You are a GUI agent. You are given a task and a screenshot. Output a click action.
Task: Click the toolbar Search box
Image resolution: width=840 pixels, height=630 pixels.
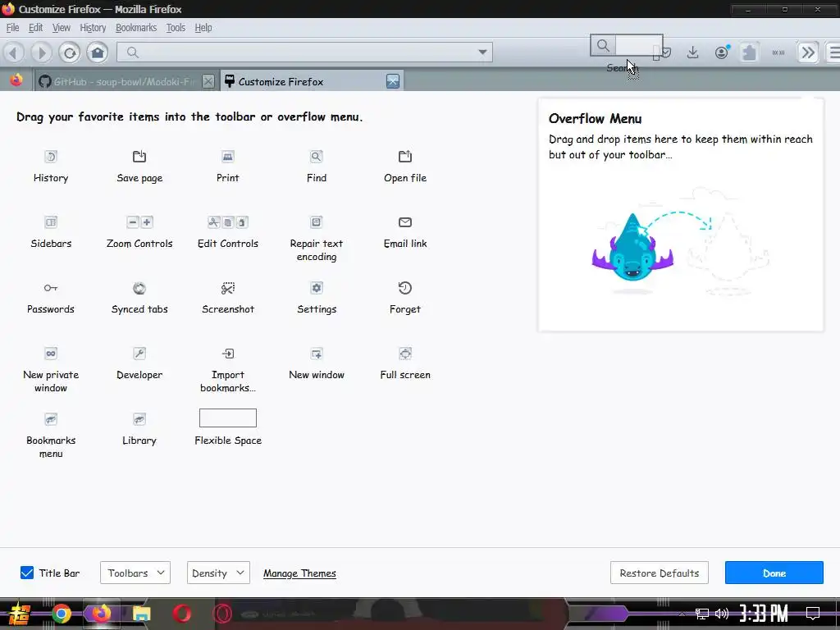[626, 46]
